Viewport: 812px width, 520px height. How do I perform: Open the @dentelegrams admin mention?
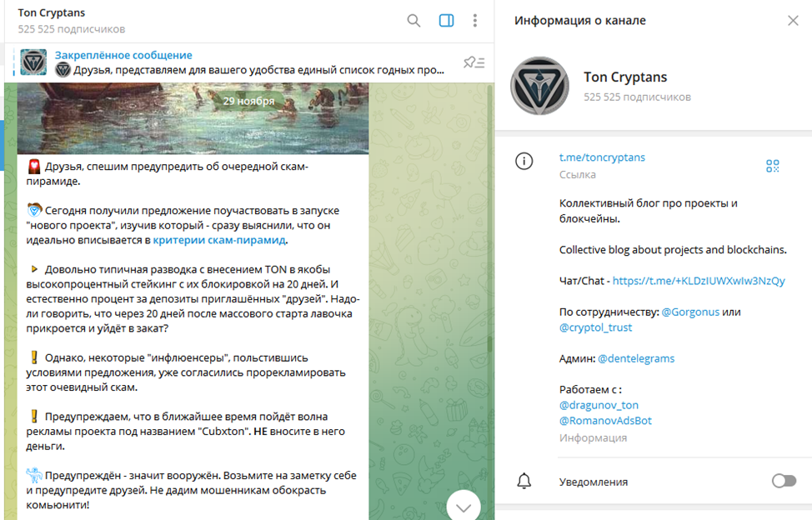pos(636,358)
